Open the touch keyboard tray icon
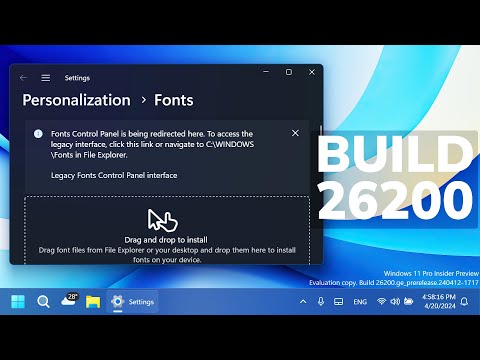The width and height of the screenshot is (480, 360). click(x=338, y=302)
